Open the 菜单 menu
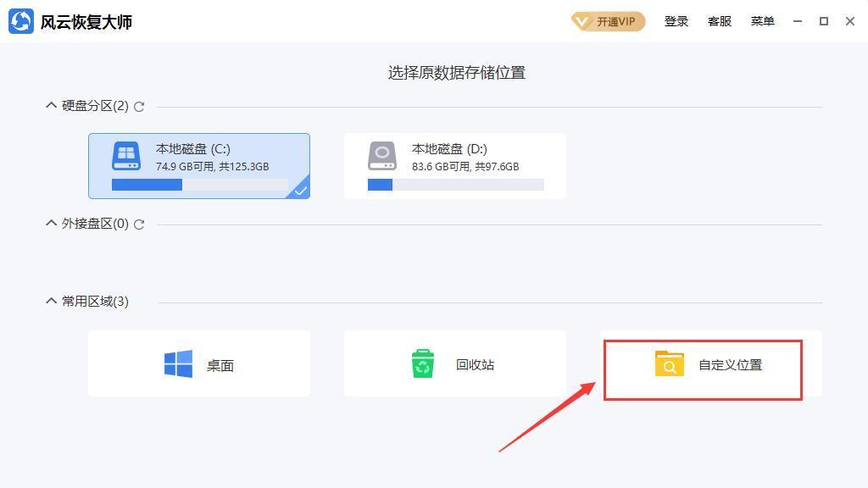Viewport: 868px width, 488px height. (x=762, y=21)
